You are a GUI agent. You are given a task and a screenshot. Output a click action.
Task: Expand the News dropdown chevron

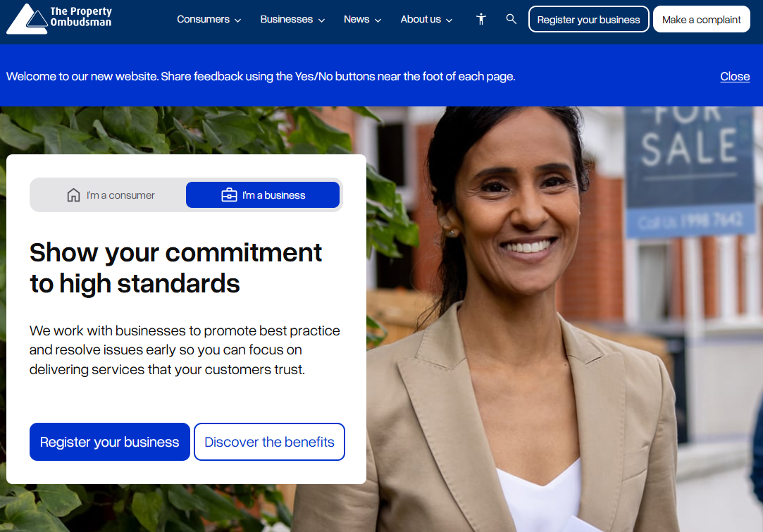[378, 20]
